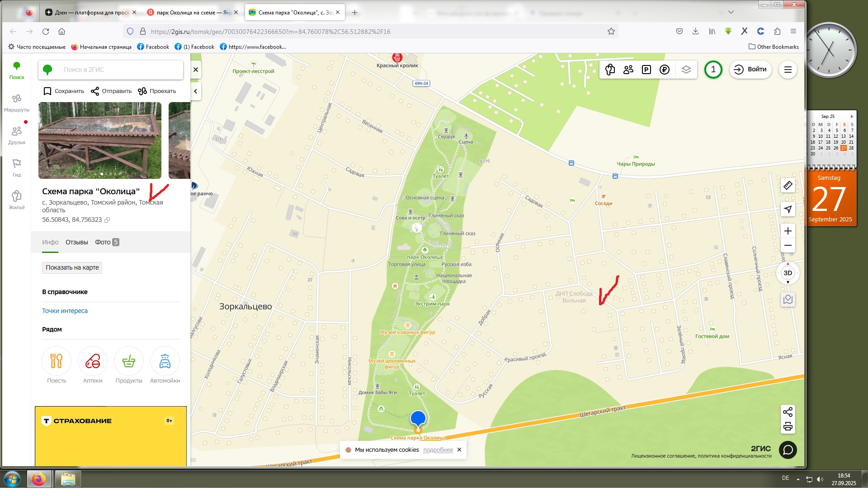Screen dimensions: 868x496
Task: Open the Точки интереса link
Action: 65,311
